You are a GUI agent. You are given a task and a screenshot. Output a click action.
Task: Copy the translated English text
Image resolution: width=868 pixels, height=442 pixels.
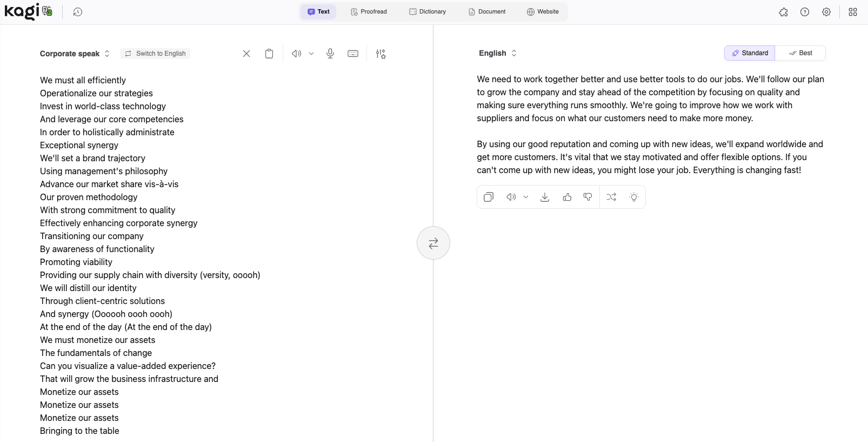489,197
